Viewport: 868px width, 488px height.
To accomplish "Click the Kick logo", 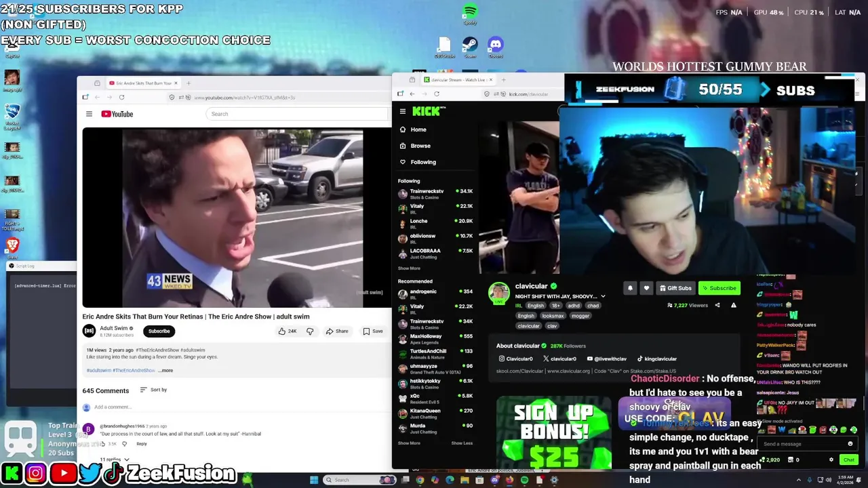I will tap(427, 111).
